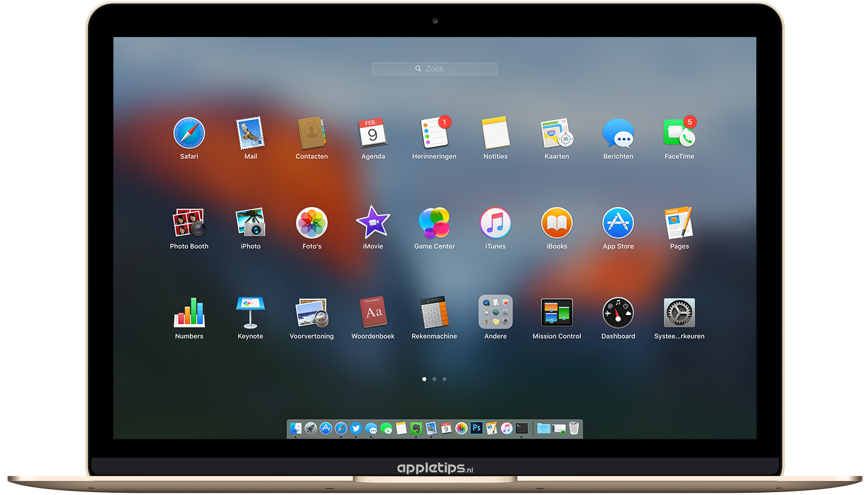Launch iBooks

pos(556,222)
